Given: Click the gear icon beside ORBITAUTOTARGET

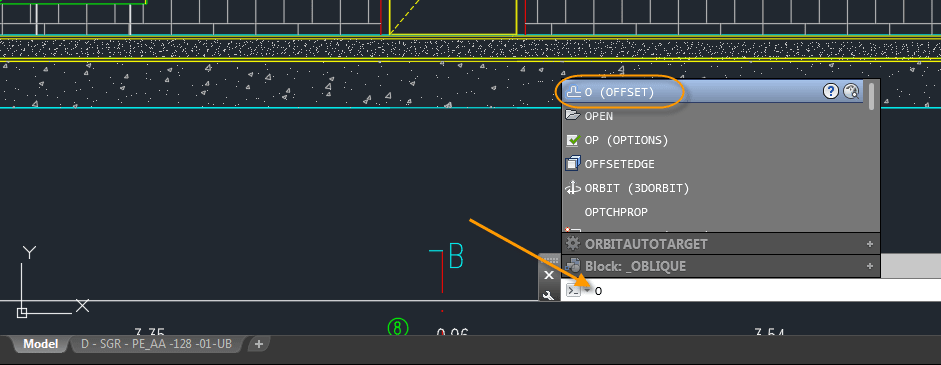Looking at the screenshot, I should (573, 244).
